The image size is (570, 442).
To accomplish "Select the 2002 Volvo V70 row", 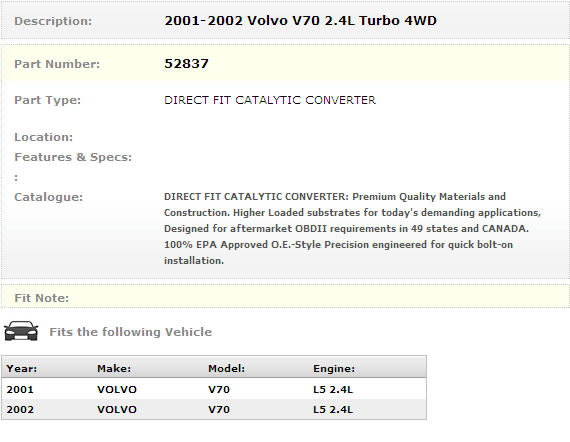I will (214, 409).
